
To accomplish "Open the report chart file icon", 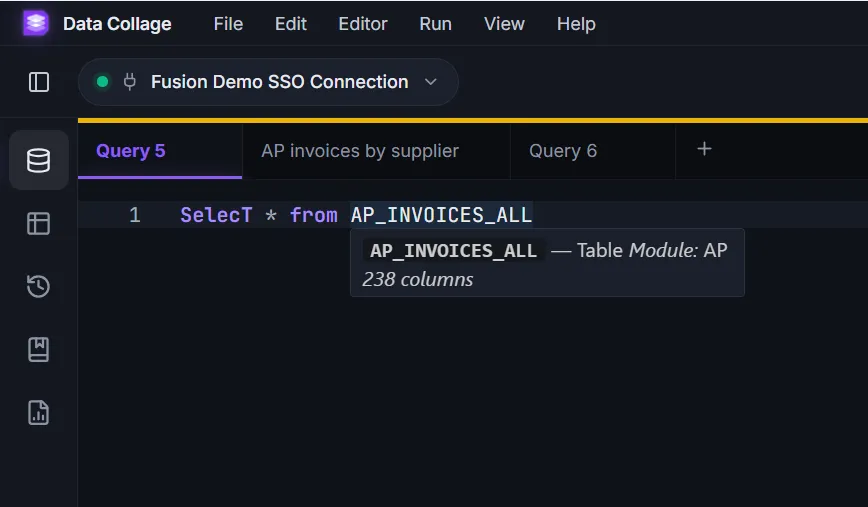I will (x=39, y=413).
